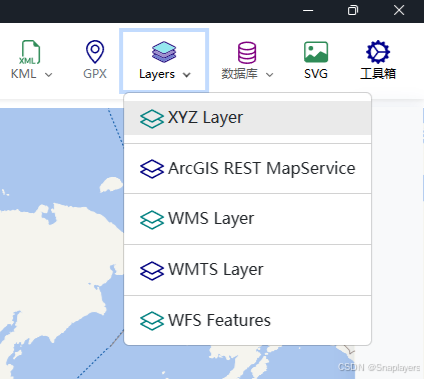Viewport: 424px width, 379px height.
Task: Expand the 数据库 dropdown arrow
Action: tap(270, 75)
